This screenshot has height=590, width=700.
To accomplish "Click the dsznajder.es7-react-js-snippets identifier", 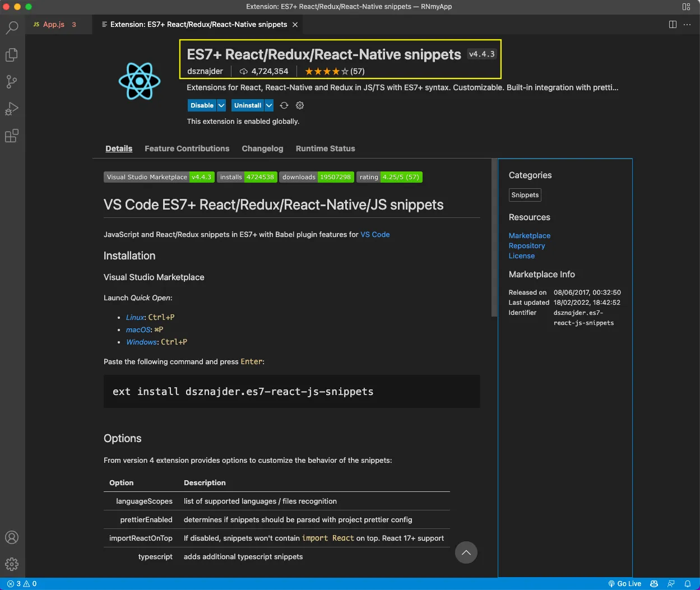I will pyautogui.click(x=583, y=318).
